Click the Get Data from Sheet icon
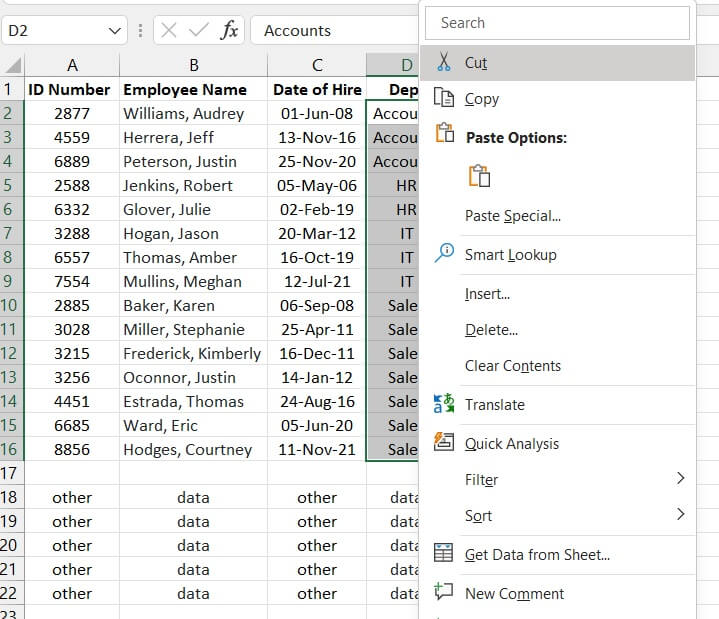Viewport: 719px width, 619px height. pyautogui.click(x=444, y=554)
